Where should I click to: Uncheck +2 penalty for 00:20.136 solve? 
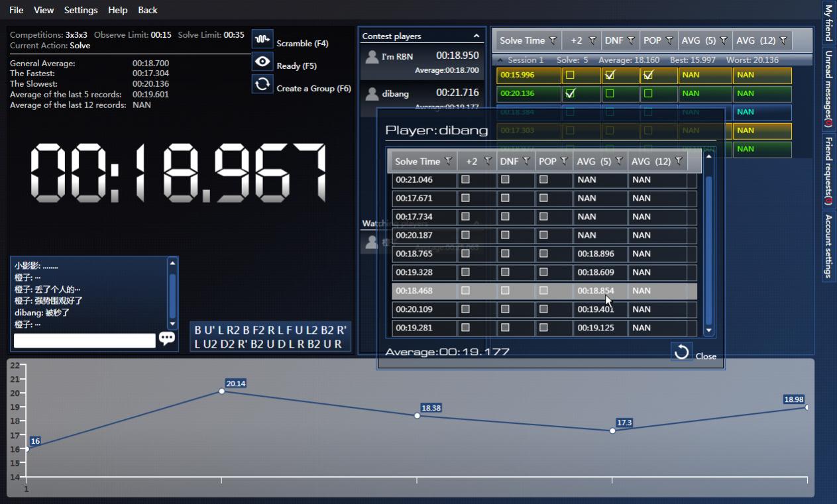coord(569,93)
